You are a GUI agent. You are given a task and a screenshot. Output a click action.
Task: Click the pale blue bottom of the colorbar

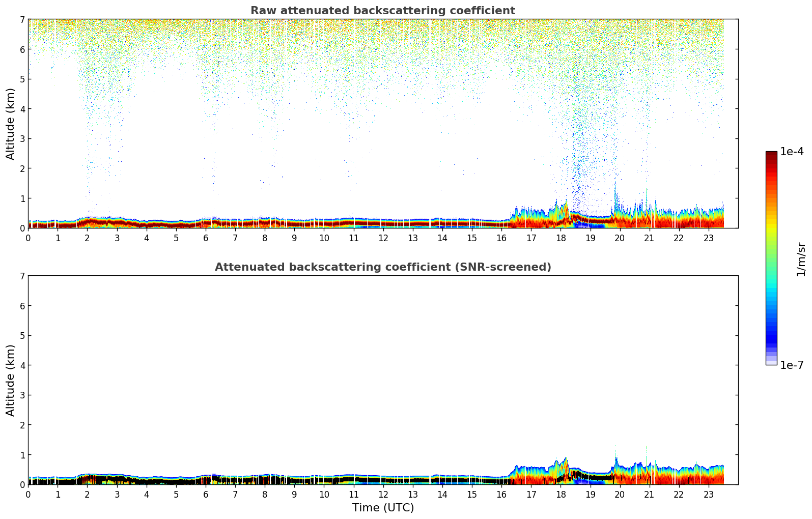(771, 362)
